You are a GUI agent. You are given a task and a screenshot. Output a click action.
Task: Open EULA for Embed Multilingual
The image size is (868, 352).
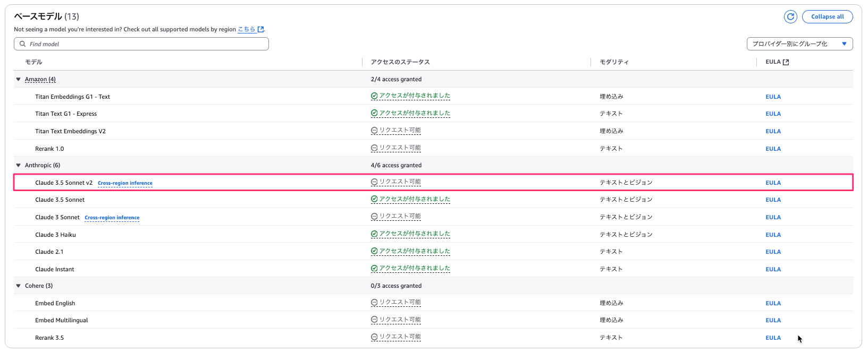pos(773,320)
